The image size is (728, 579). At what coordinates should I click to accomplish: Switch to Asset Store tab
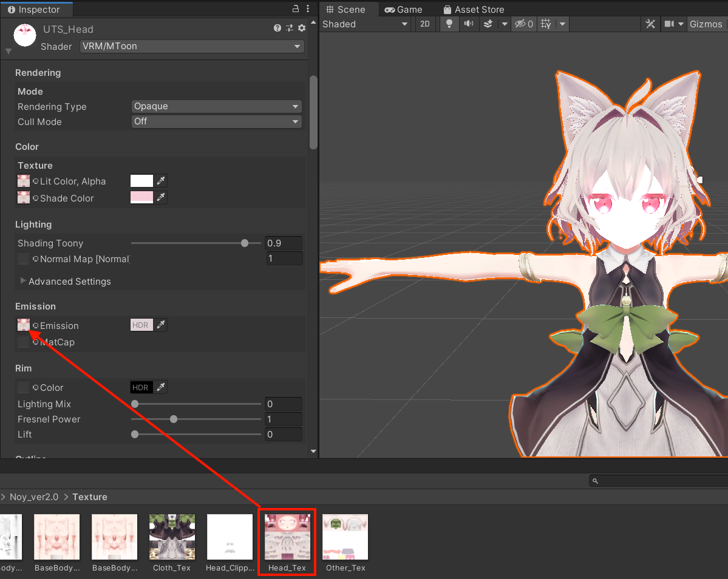tap(474, 9)
